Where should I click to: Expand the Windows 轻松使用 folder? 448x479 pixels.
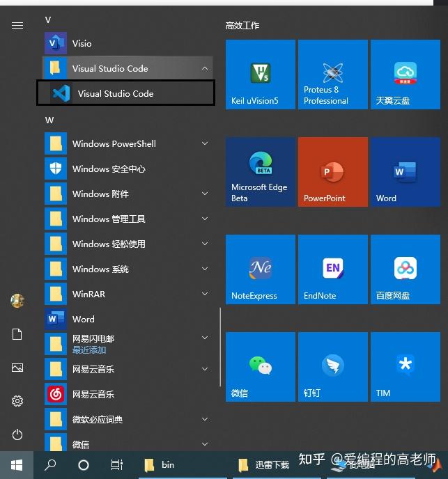(205, 244)
